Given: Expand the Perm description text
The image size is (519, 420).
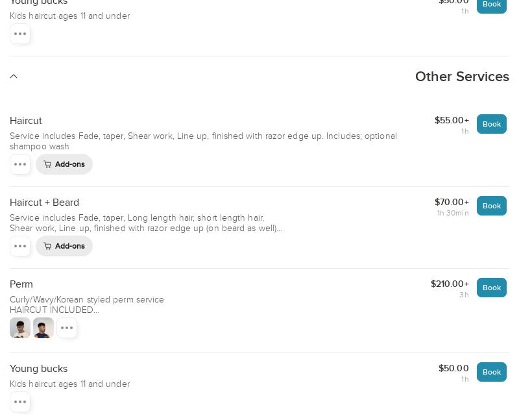Looking at the screenshot, I should pos(54,310).
